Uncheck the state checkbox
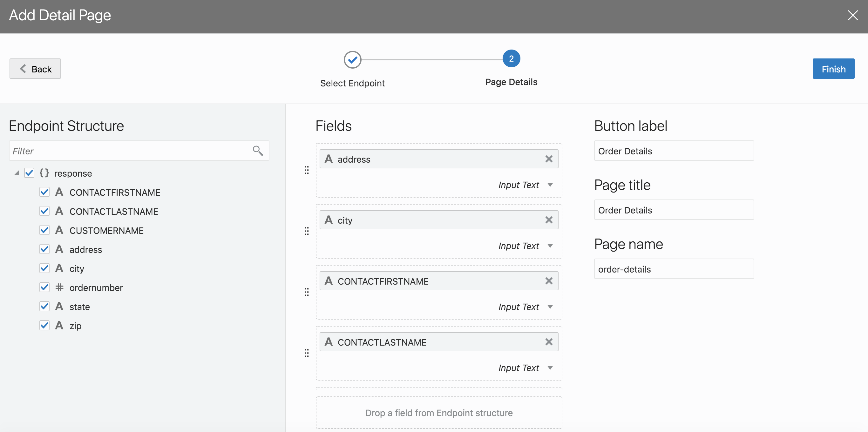This screenshot has height=432, width=868. click(44, 306)
